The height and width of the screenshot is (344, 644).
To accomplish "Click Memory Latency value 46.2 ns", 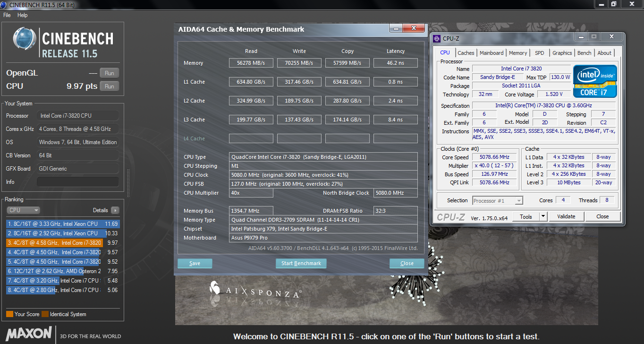I will (x=396, y=63).
